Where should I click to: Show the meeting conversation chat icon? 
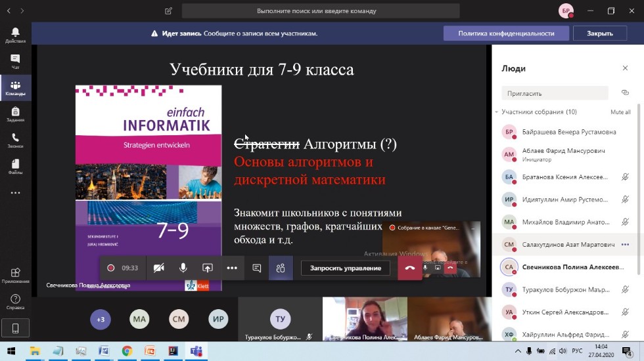[257, 268]
